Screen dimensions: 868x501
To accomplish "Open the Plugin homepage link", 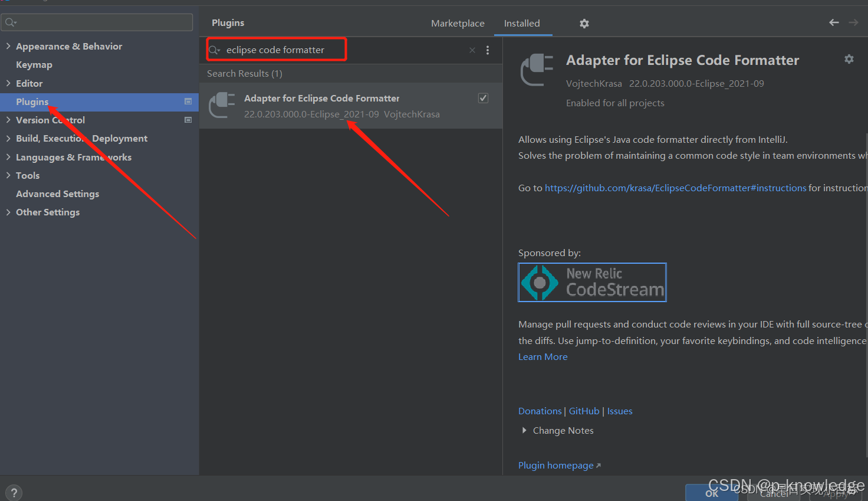I will point(559,465).
